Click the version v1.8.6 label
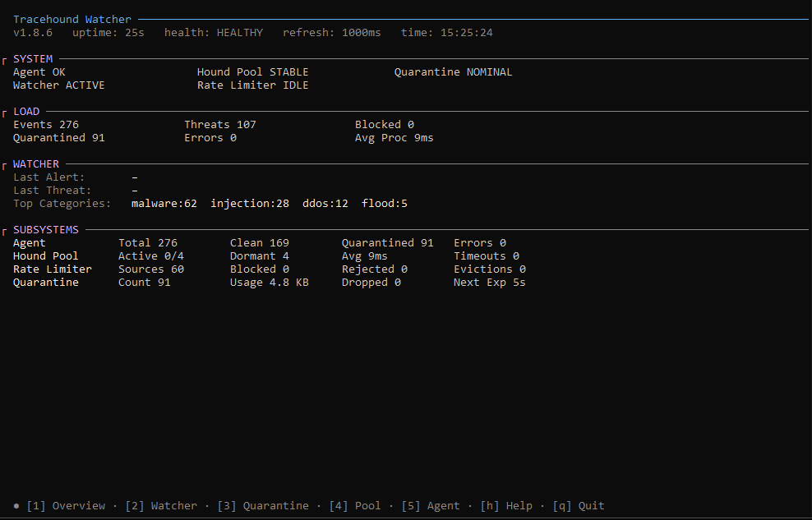 coord(33,33)
